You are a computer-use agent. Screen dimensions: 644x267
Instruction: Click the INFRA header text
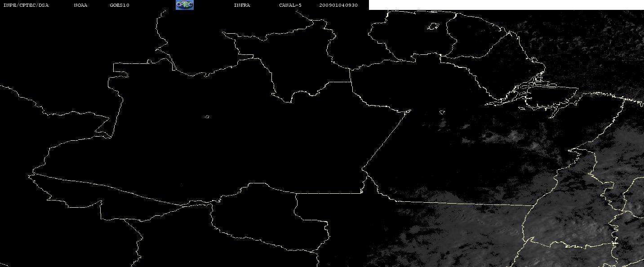(x=242, y=5)
